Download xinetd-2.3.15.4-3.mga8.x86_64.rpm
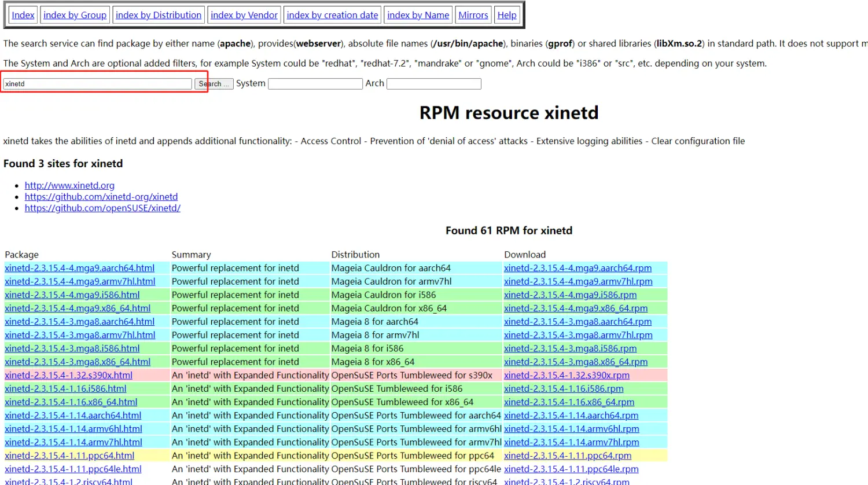 [x=576, y=362]
